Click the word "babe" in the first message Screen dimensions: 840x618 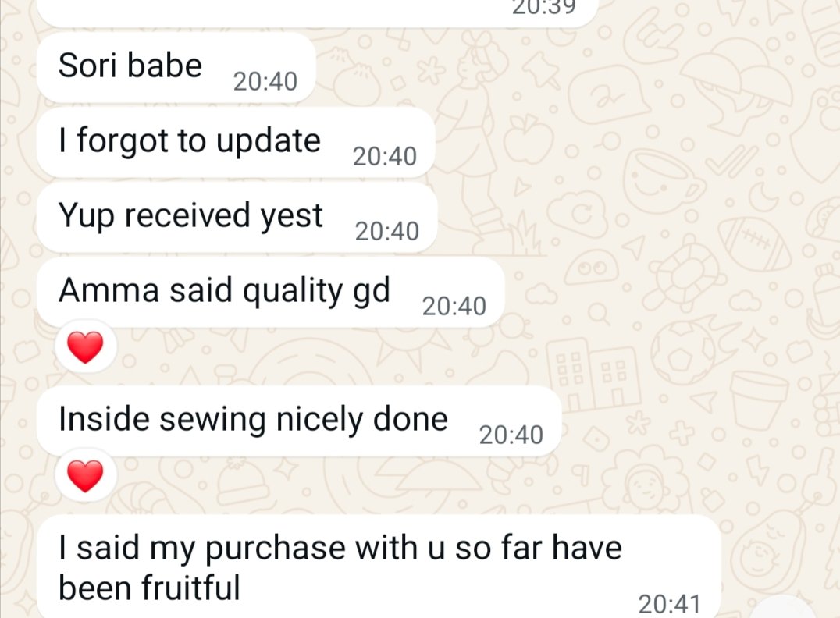(165, 66)
